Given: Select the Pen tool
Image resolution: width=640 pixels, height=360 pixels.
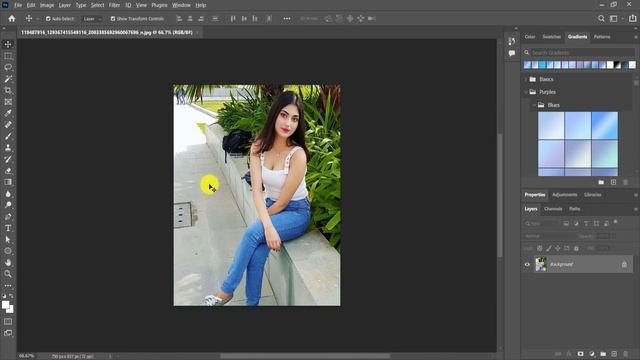Looking at the screenshot, I should tap(8, 217).
